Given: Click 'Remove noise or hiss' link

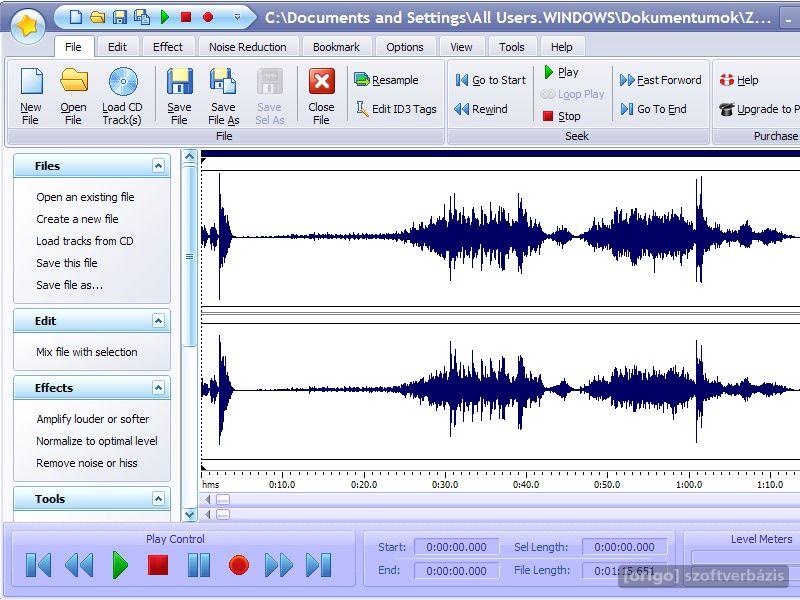Looking at the screenshot, I should click(87, 463).
